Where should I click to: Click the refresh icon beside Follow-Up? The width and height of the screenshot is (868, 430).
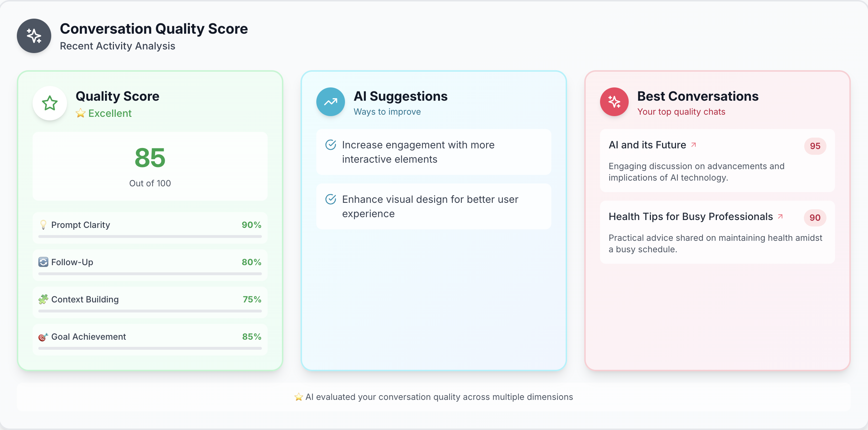[43, 262]
